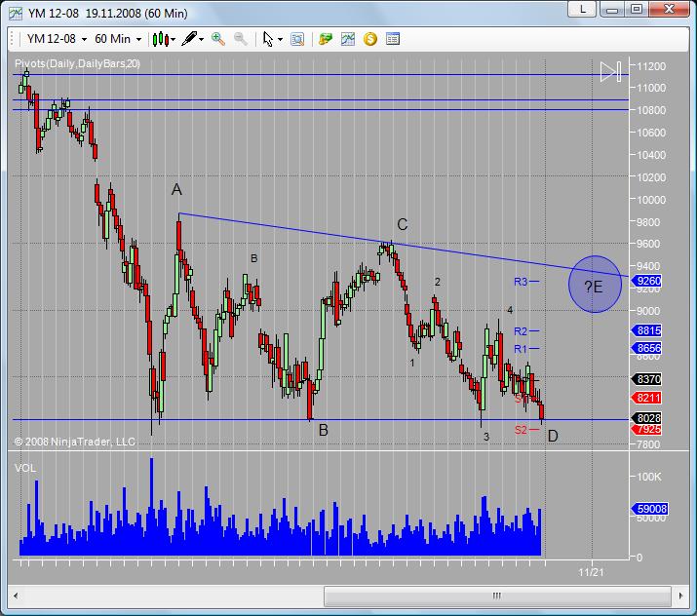Image resolution: width=697 pixels, height=616 pixels.
Task: Click the 11200 price axis label
Action: [651, 66]
